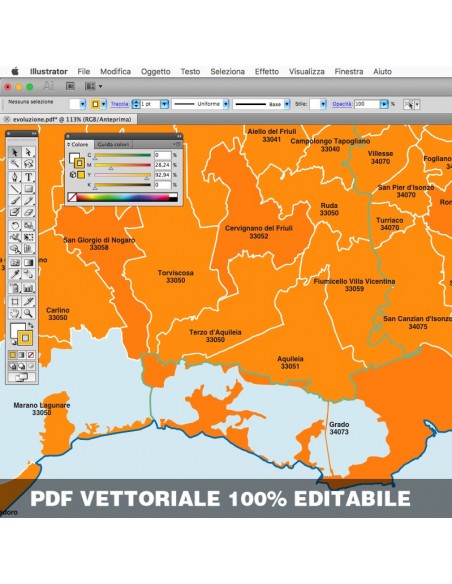Select the Pen tool
Viewport: 452px width, 584px height.
15,177
